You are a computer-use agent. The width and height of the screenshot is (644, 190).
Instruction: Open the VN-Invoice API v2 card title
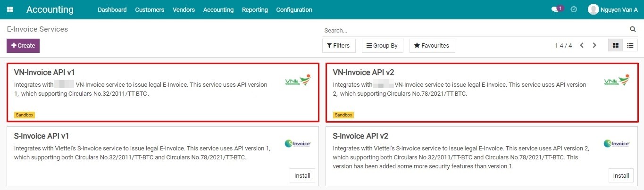point(363,72)
